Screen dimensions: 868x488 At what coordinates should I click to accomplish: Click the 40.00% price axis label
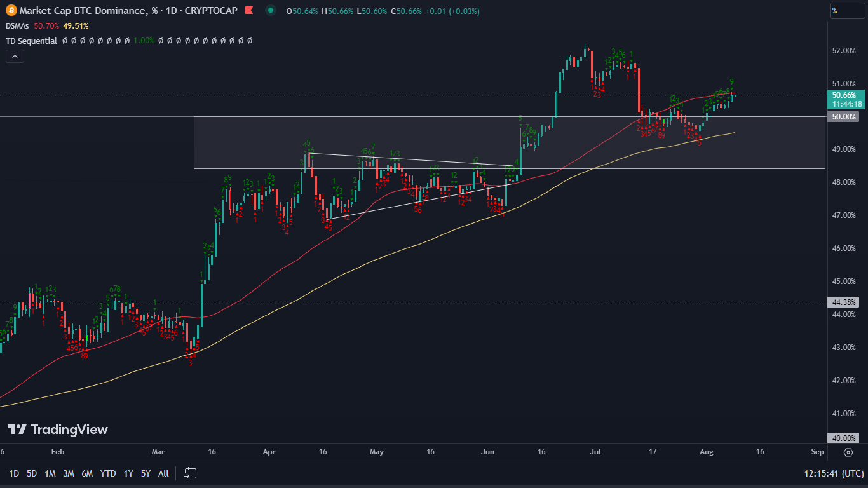pyautogui.click(x=843, y=438)
